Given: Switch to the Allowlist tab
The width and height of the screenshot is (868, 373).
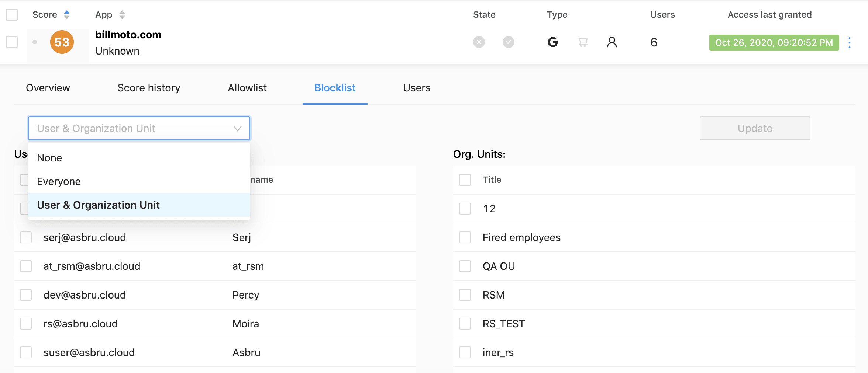Looking at the screenshot, I should click(247, 88).
